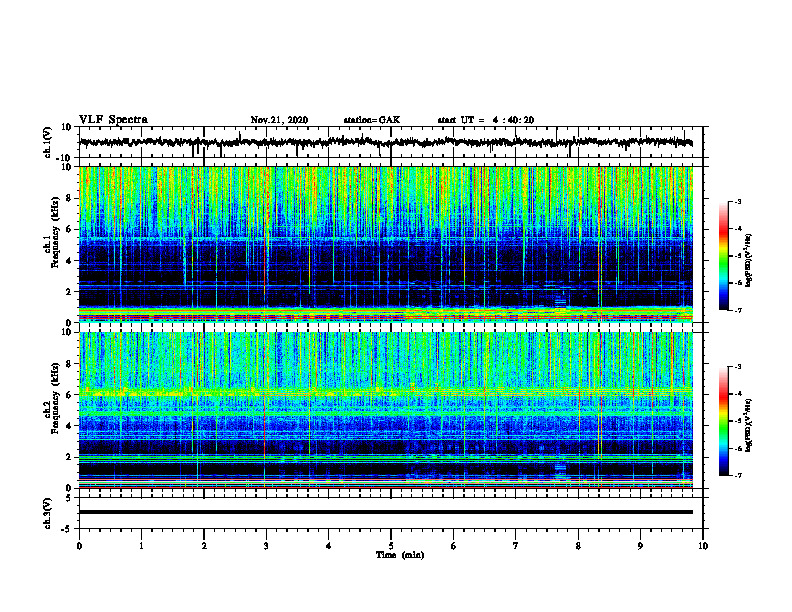
Task: Click the ch.2 spectrogram panel
Action: tap(386, 410)
